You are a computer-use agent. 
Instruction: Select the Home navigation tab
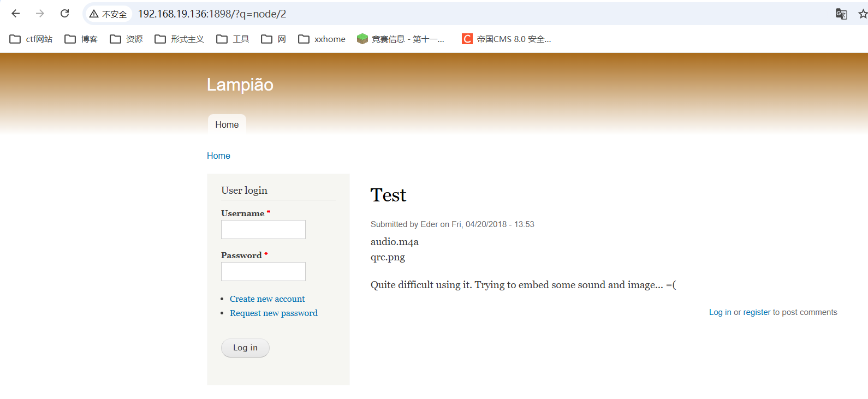pyautogui.click(x=227, y=124)
